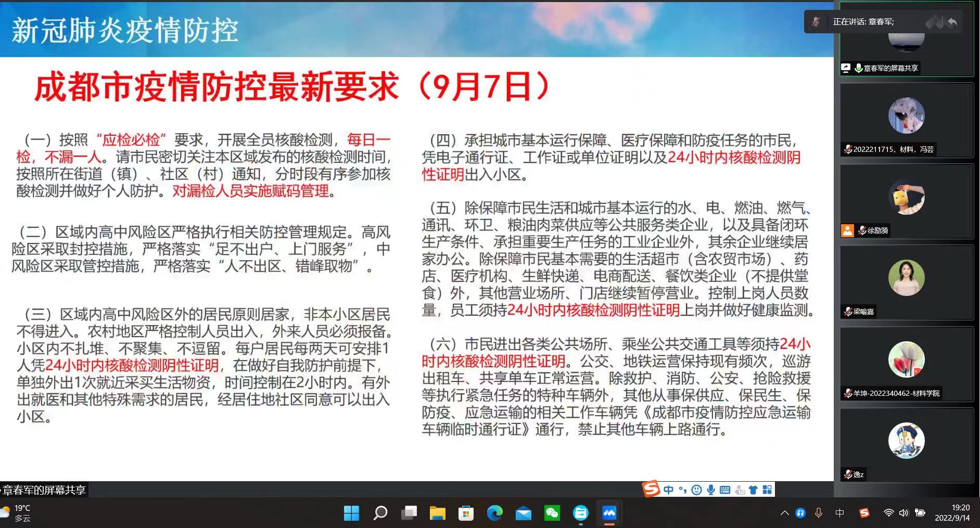Toggle Sogou punctuation mode
Image resolution: width=980 pixels, height=528 pixels.
click(682, 490)
